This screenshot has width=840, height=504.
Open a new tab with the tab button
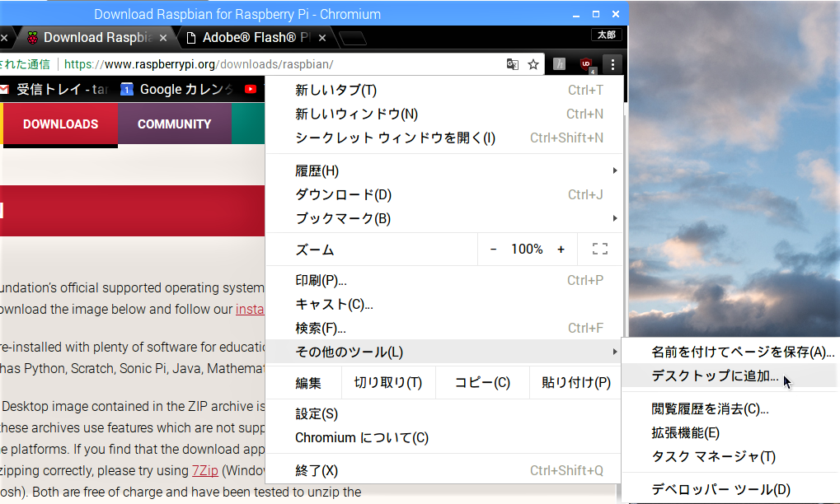pyautogui.click(x=353, y=38)
